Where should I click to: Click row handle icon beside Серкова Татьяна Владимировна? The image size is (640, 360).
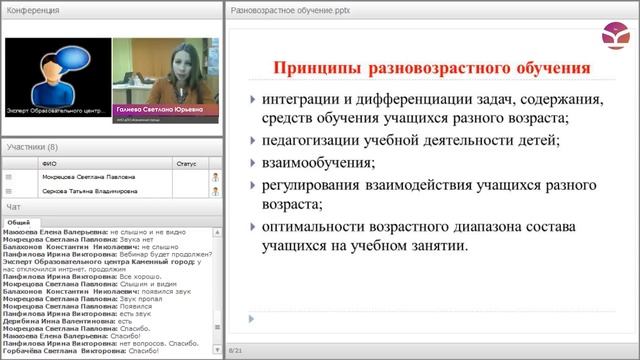click(9, 191)
